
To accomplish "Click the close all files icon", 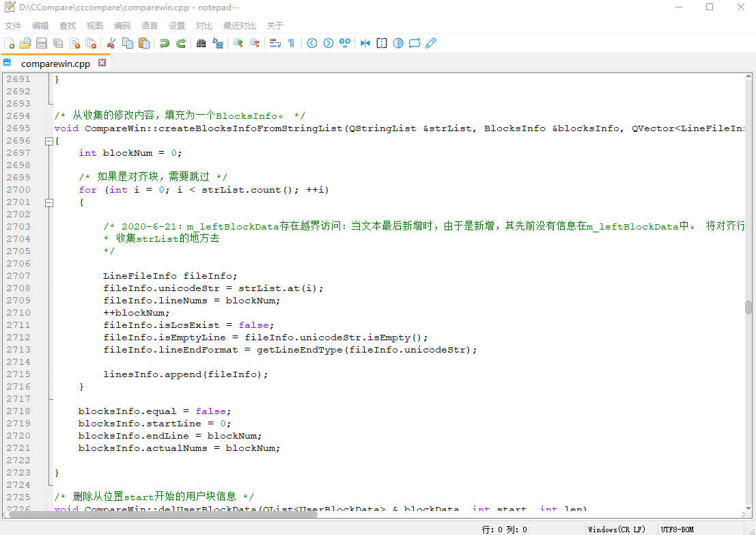I will pyautogui.click(x=91, y=44).
